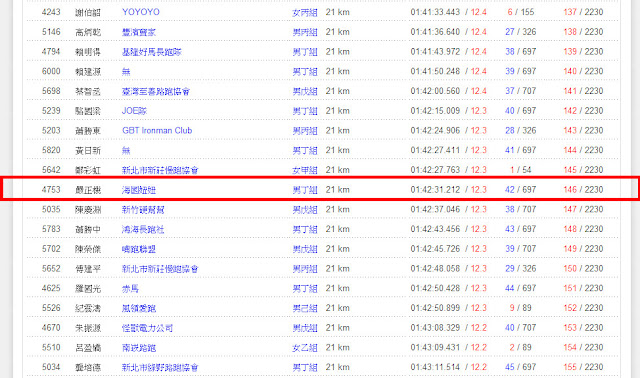The height and width of the screenshot is (378, 640).
Task: Select overall rank 141 / 2230
Action: tap(583, 91)
